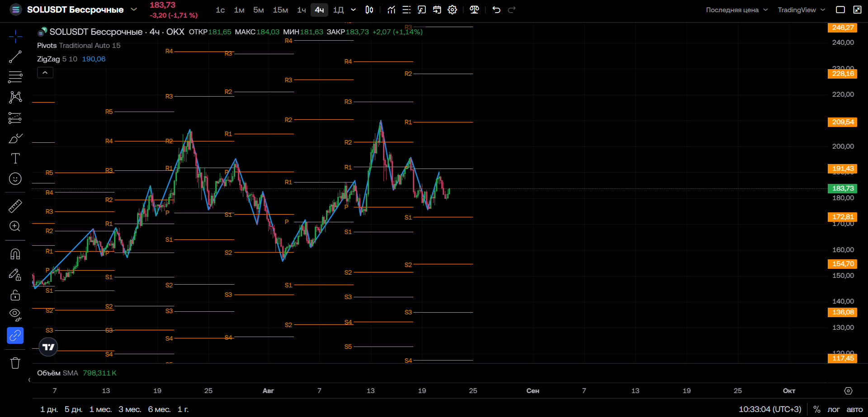Open timezone menu at 10:33:04 (UTC+3)
868x417 pixels.
coord(770,409)
